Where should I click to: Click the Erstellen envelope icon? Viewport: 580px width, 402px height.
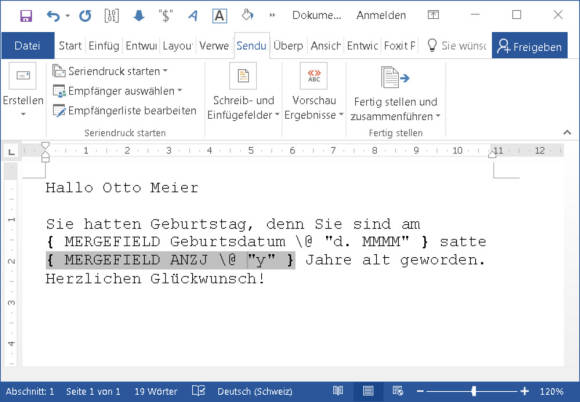point(23,76)
